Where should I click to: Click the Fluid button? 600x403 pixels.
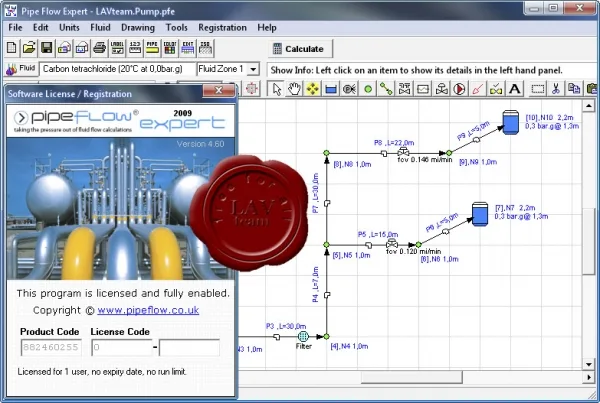pyautogui.click(x=21, y=69)
